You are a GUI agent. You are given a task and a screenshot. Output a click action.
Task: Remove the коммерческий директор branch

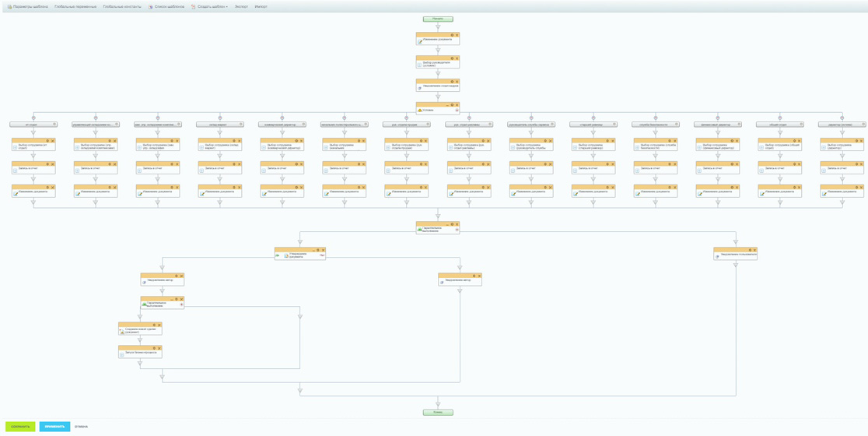click(x=282, y=118)
